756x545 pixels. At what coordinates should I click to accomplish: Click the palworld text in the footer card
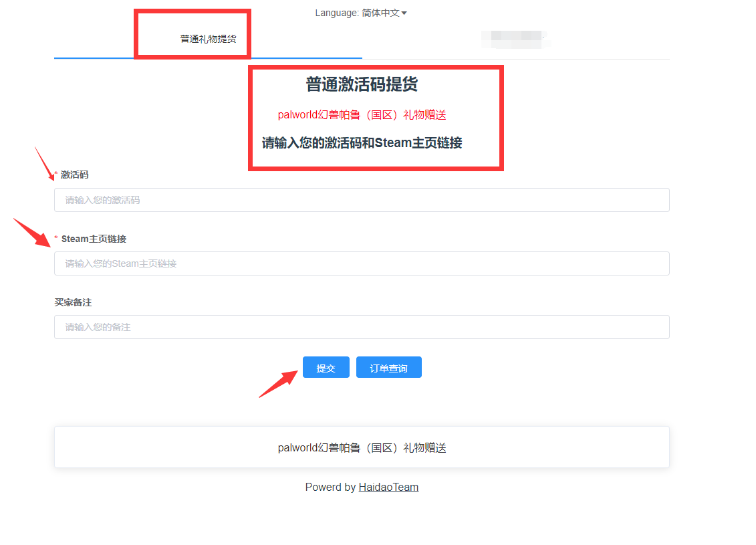coord(362,448)
